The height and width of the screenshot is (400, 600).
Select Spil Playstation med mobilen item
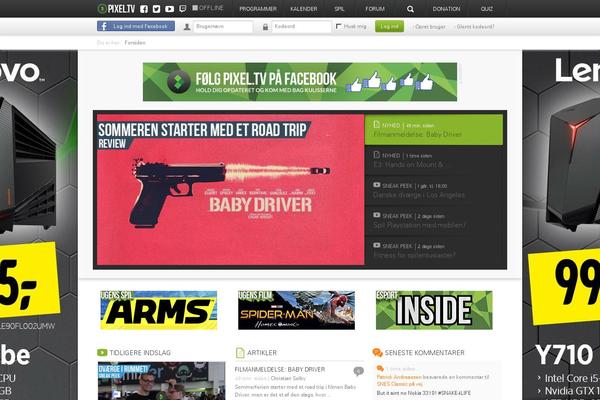point(434,221)
